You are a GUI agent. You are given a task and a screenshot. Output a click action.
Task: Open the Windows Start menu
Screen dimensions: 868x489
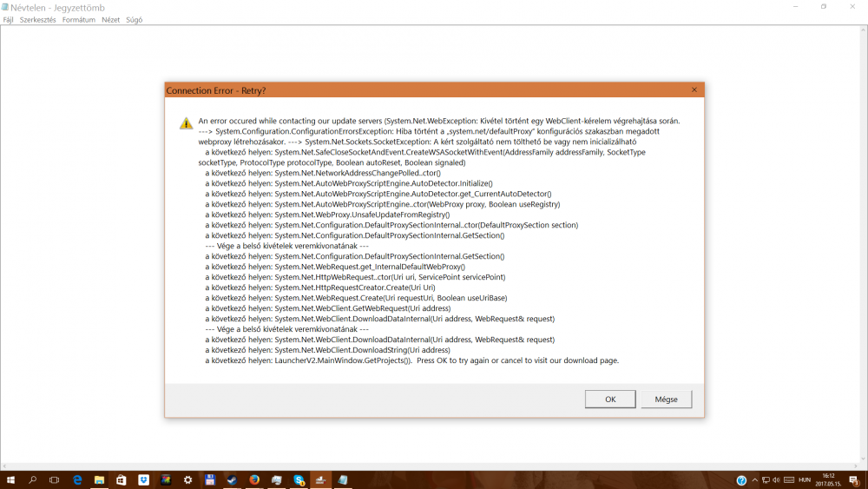pos(11,479)
